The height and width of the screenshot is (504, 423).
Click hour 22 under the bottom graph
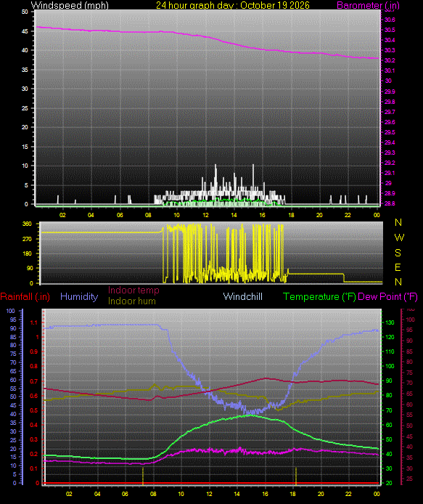tap(348, 494)
